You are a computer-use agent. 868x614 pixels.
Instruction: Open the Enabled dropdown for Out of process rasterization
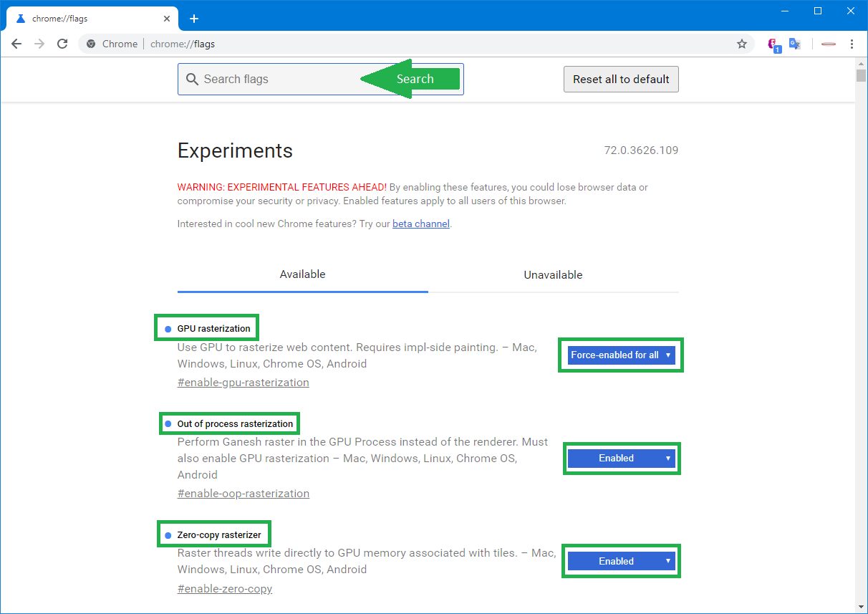tap(622, 458)
